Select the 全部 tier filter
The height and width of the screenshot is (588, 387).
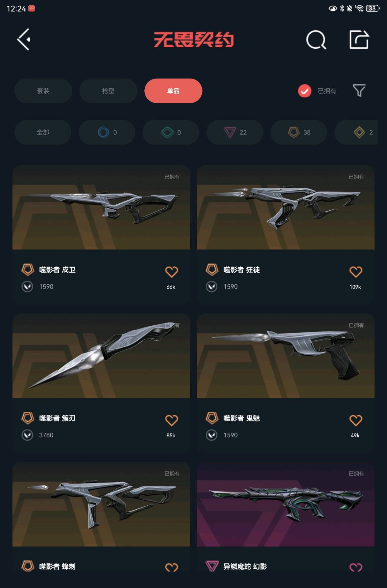pos(43,132)
